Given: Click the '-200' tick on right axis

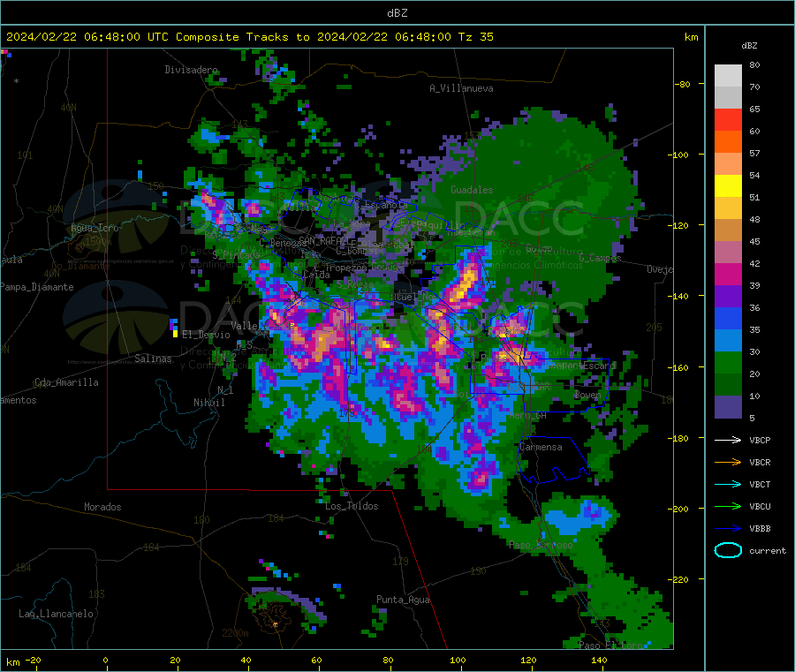Looking at the screenshot, I should click(x=678, y=509).
